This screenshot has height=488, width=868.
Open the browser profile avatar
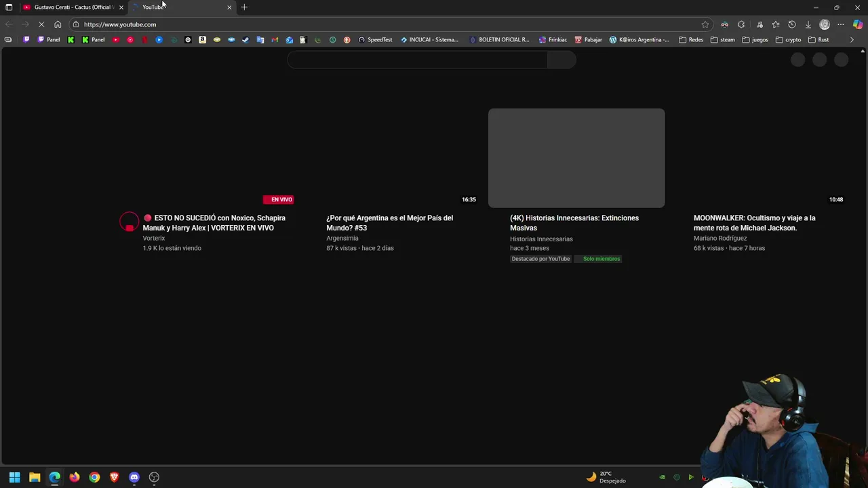click(825, 24)
